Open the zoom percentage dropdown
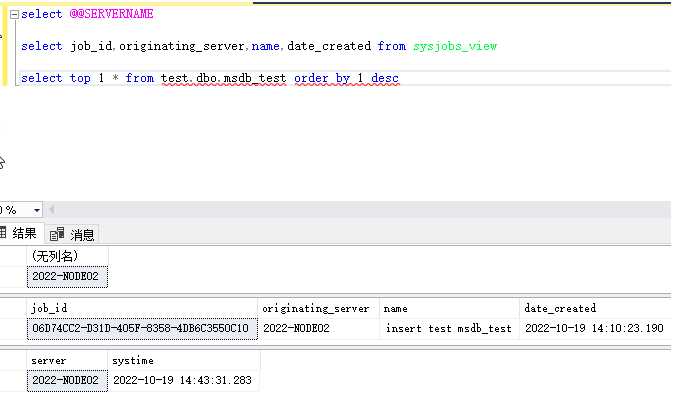This screenshot has height=397, width=676. [x=37, y=210]
